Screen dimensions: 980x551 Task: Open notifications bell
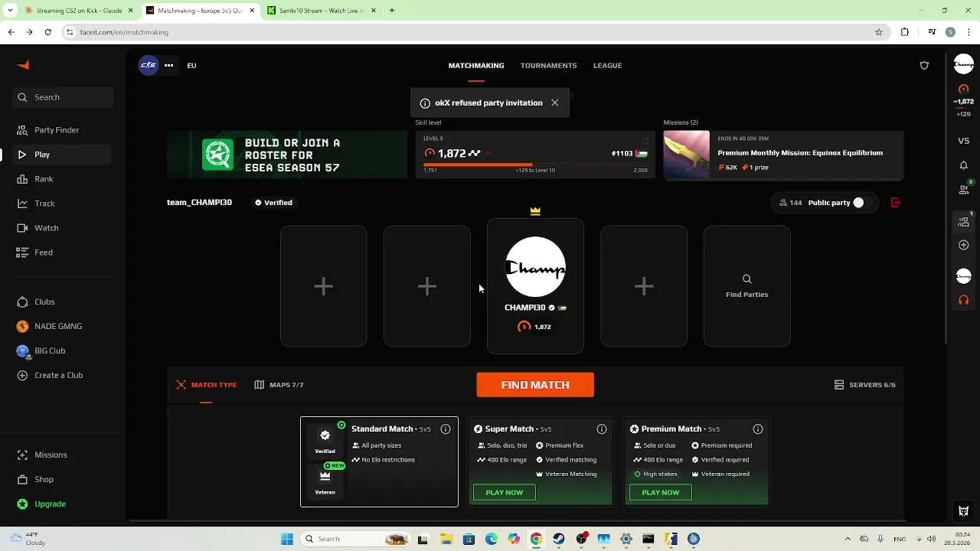tap(964, 165)
